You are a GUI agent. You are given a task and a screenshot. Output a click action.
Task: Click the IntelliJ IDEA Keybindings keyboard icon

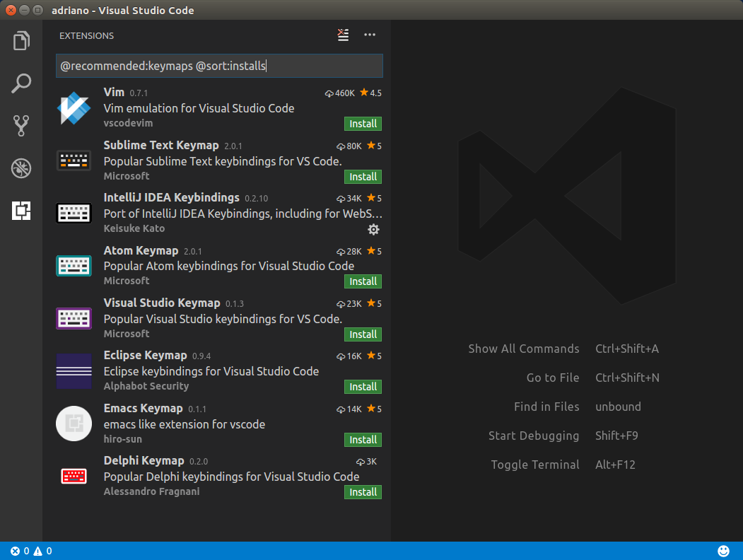[x=74, y=214]
